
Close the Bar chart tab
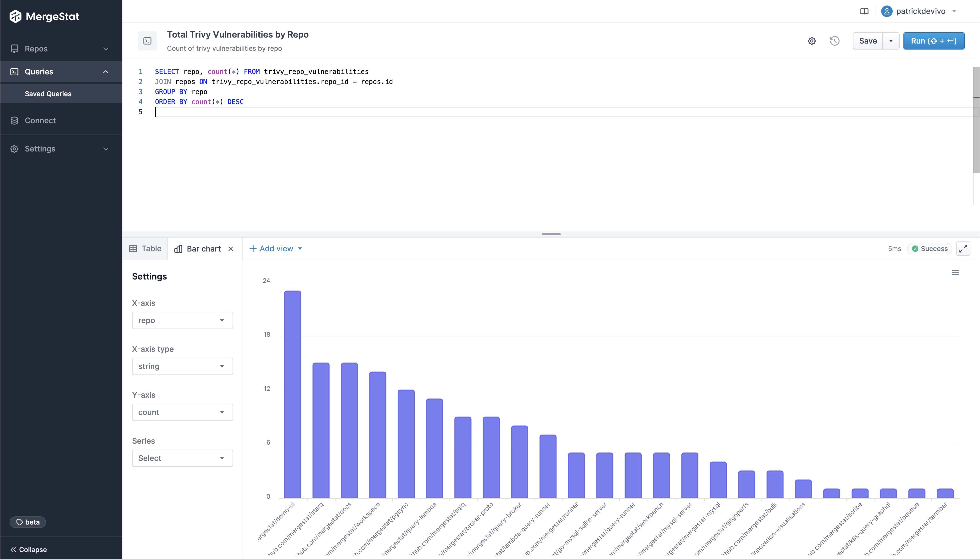pyautogui.click(x=231, y=249)
